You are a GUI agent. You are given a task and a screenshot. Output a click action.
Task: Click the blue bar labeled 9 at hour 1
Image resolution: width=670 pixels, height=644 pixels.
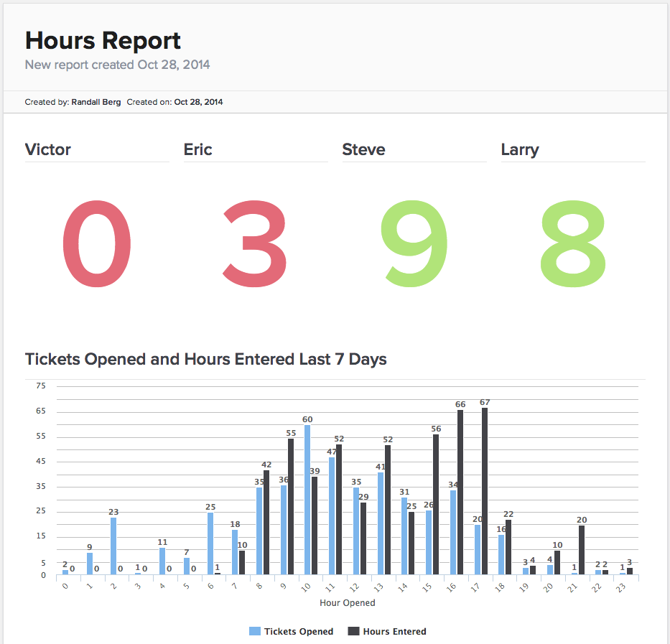point(90,564)
